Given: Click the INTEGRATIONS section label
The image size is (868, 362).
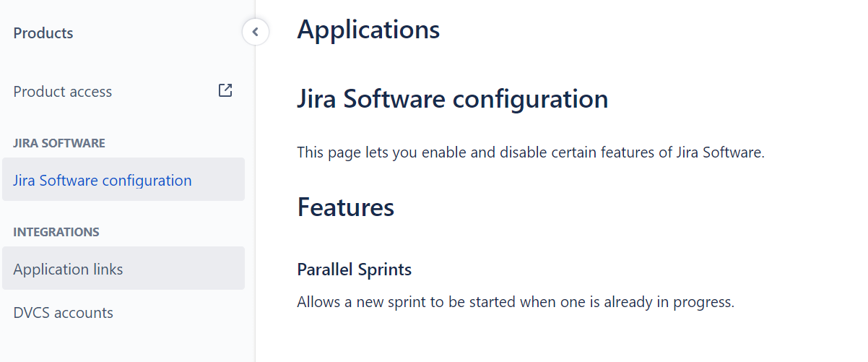Looking at the screenshot, I should tap(56, 232).
